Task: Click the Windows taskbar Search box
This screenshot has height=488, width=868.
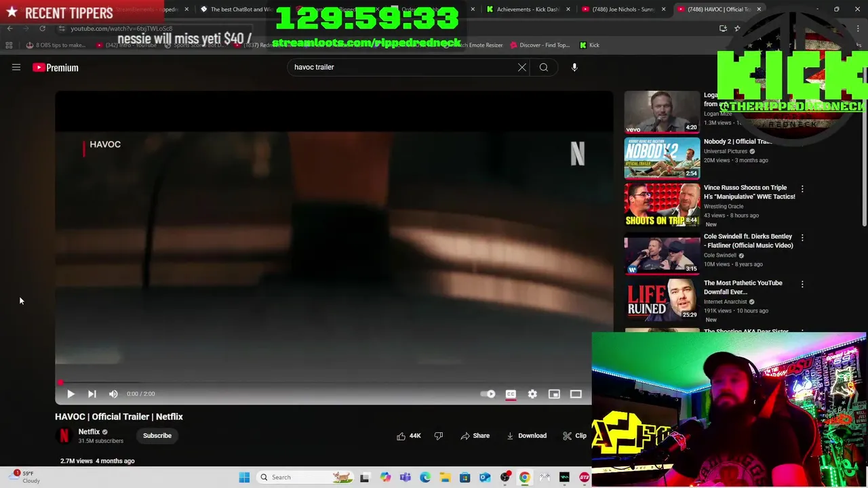Action: [x=305, y=477]
